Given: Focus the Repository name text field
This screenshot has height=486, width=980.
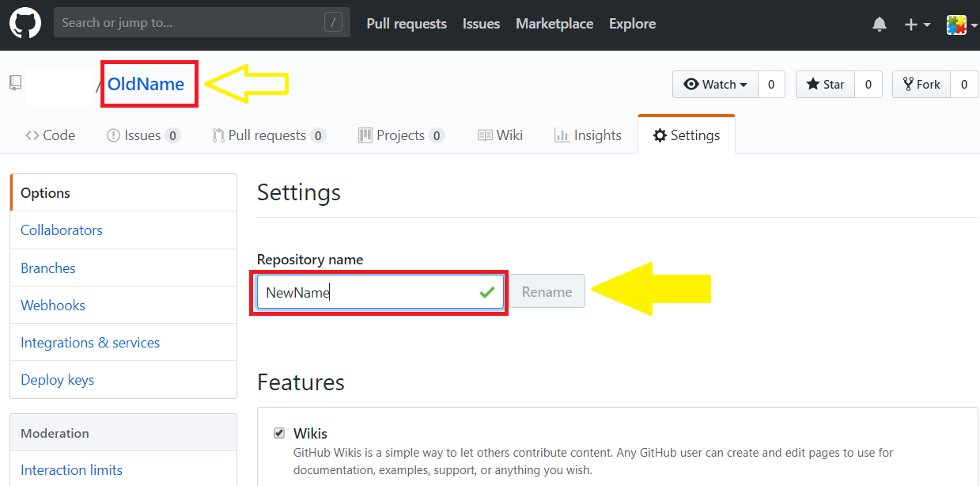Looking at the screenshot, I should (368, 292).
